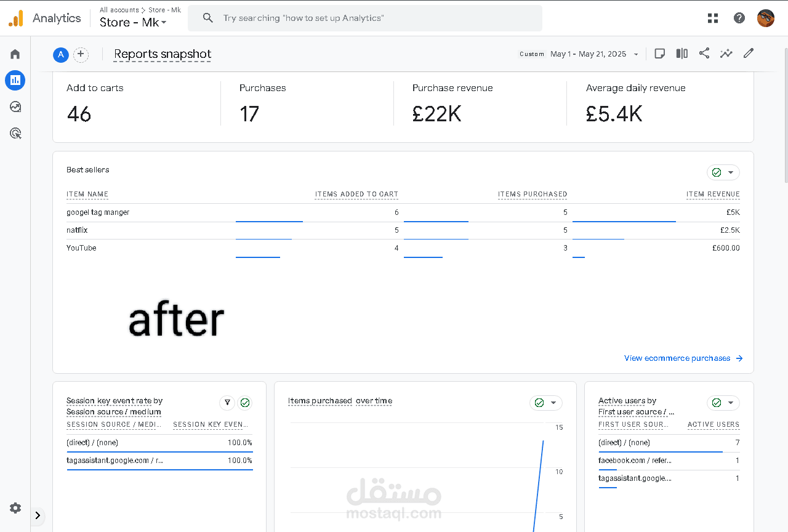The width and height of the screenshot is (788, 532).
Task: Open the Store - Mk account selector
Action: click(134, 22)
